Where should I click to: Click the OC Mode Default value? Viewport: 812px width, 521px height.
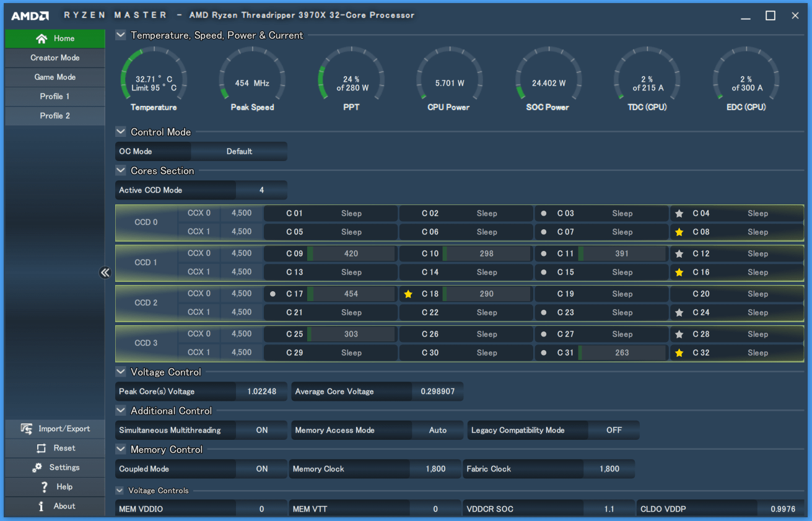239,151
